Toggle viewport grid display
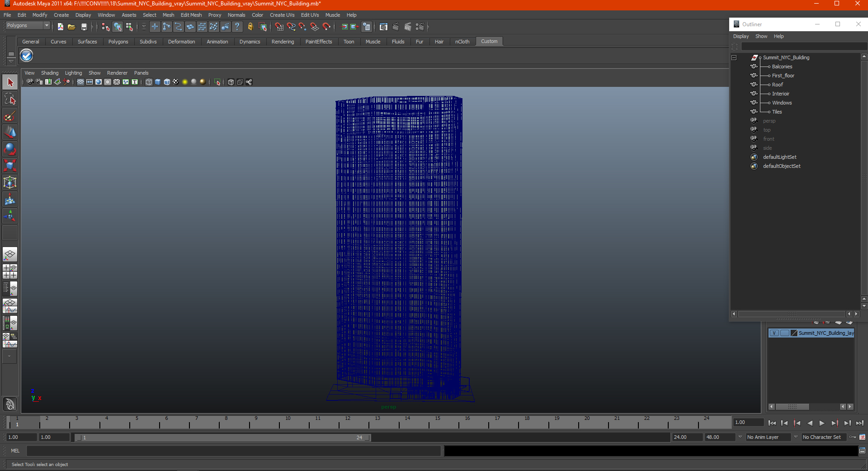Image resolution: width=868 pixels, height=471 pixels. (80, 82)
